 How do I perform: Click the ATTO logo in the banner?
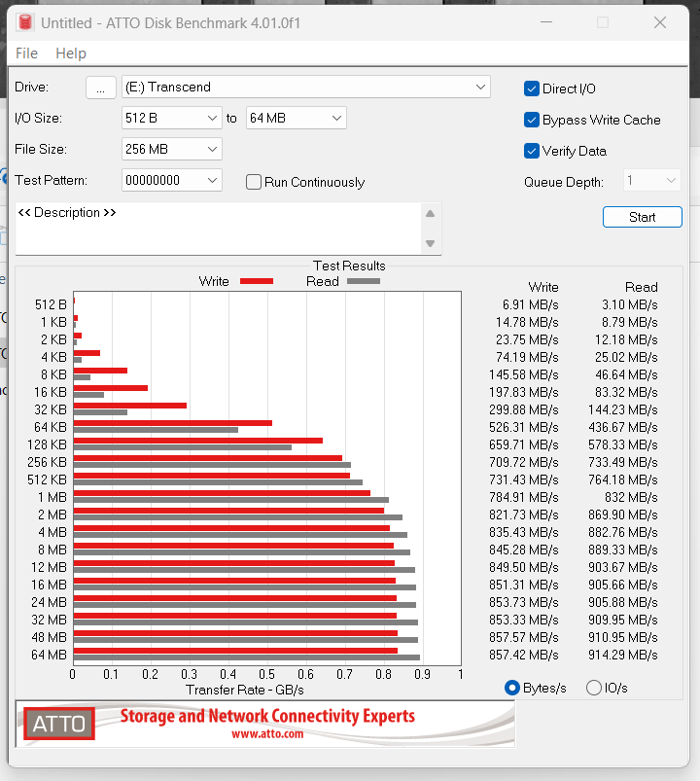(x=59, y=724)
